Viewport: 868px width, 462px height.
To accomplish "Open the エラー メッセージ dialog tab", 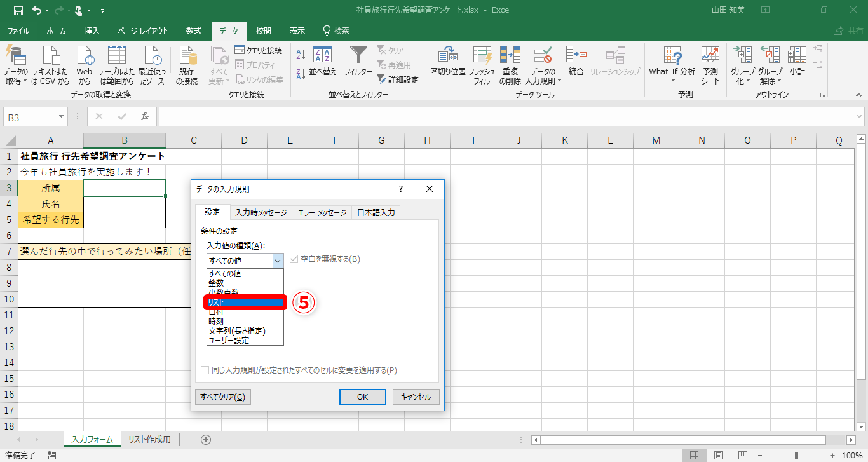I will pos(322,213).
